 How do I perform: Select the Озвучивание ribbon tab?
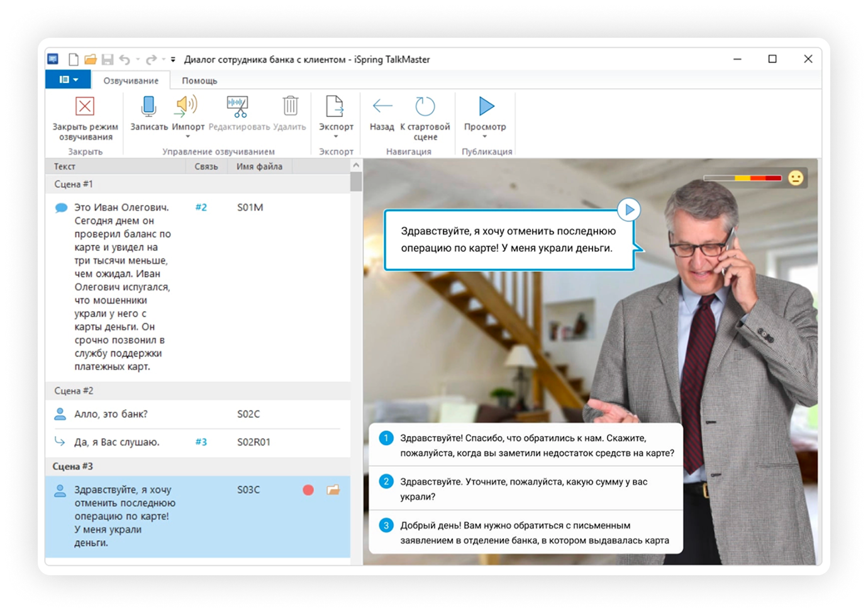131,81
